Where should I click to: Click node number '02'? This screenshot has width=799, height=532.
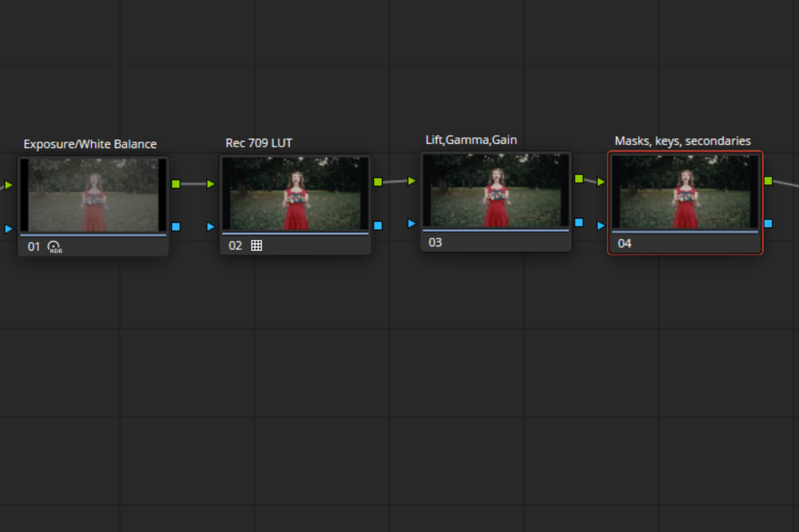tap(235, 246)
